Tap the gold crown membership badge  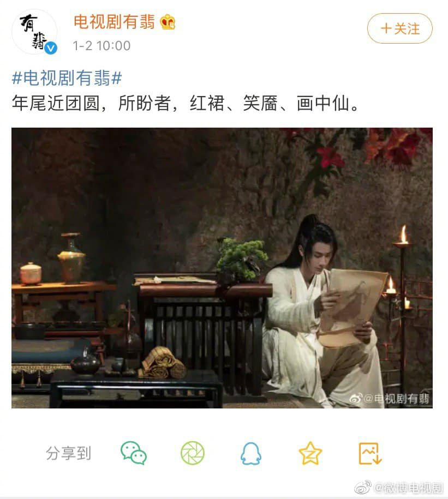click(168, 22)
